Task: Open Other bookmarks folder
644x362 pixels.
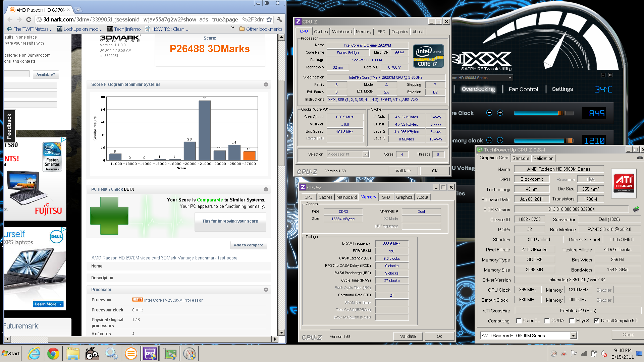Action: [261, 29]
